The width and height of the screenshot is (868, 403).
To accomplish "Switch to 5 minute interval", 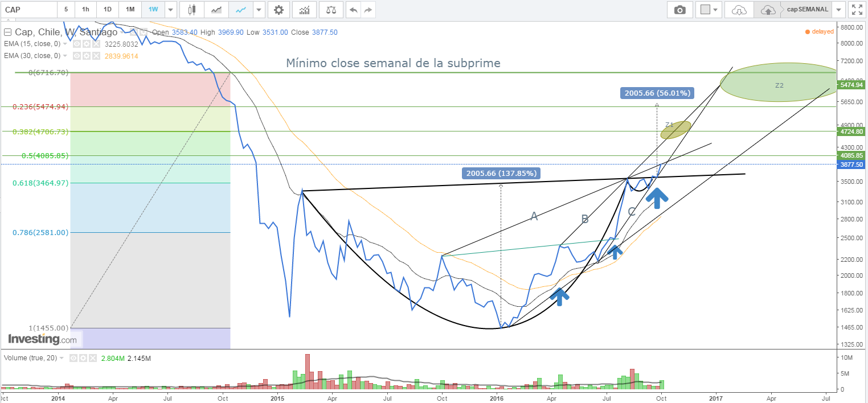I will coord(66,10).
